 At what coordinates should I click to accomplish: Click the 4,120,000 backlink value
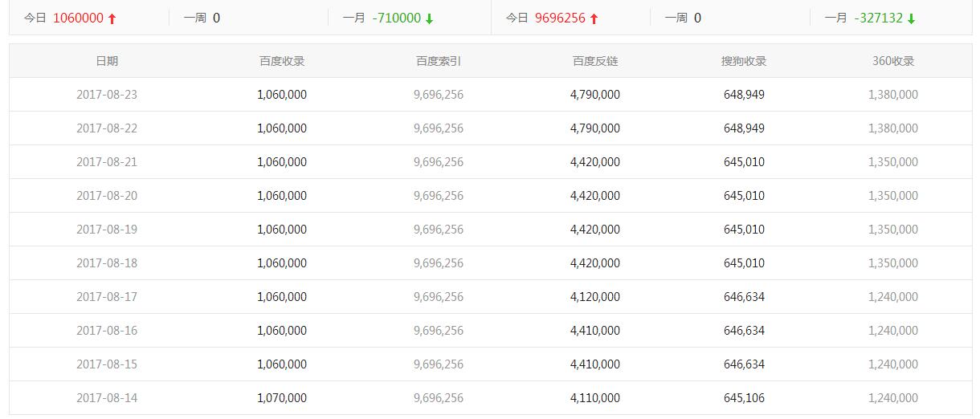(x=595, y=297)
